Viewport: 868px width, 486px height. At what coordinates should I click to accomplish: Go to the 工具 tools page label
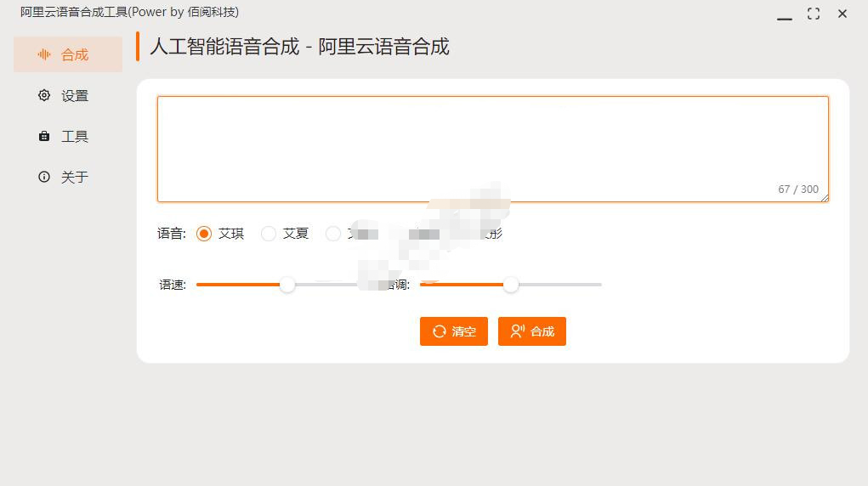[75, 137]
